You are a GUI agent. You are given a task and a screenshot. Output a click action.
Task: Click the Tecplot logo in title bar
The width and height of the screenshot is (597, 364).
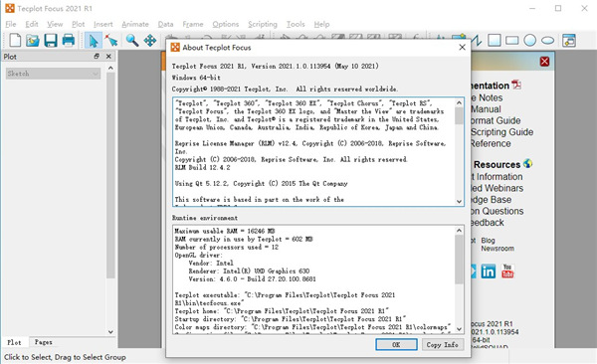10,8
